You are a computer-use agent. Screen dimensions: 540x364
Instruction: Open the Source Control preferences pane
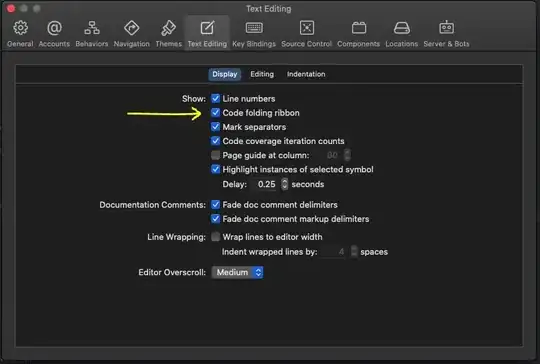point(307,33)
